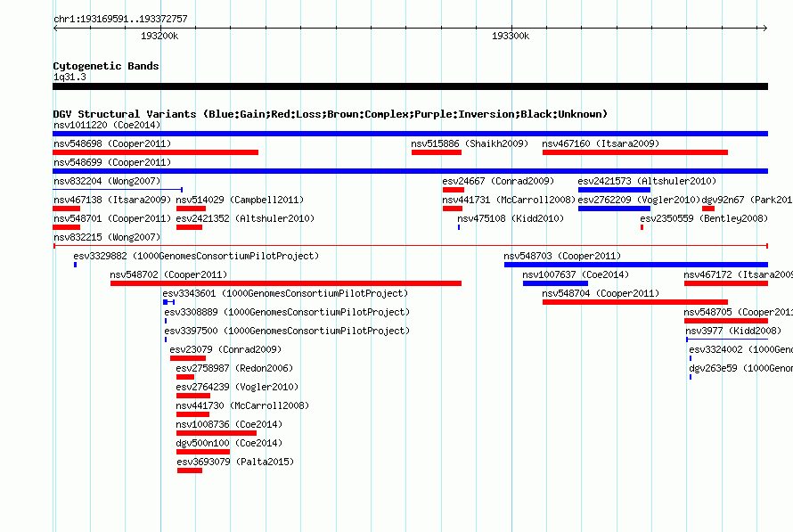Click esv2421352 (Altshuler2010) label
Screen dimensions: 793x532
click(x=245, y=218)
